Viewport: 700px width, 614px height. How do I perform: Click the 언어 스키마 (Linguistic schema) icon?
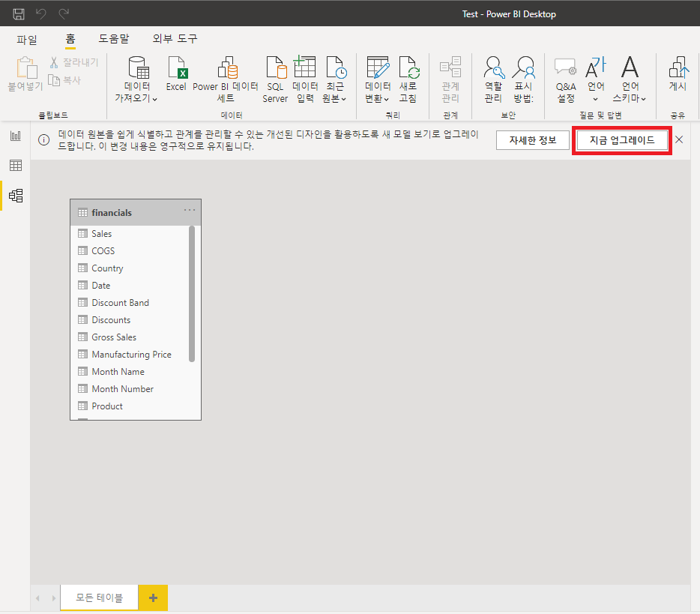point(630,67)
